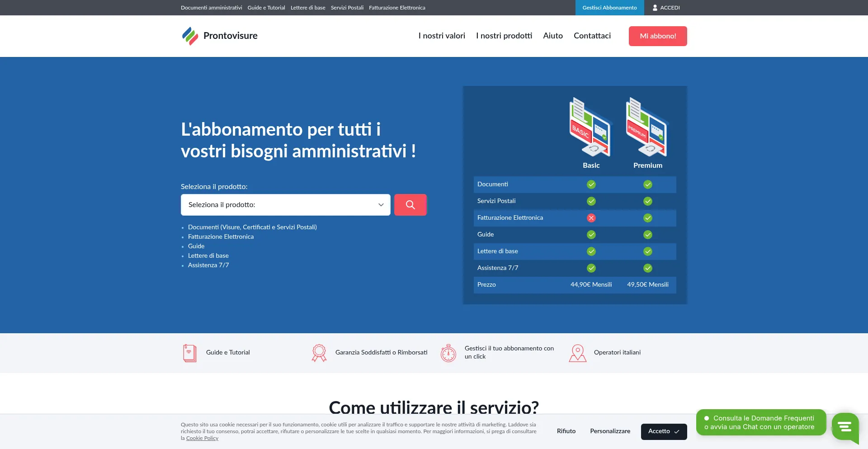Click the Premium checkmark in the Documenti row
The width and height of the screenshot is (868, 449).
click(647, 184)
